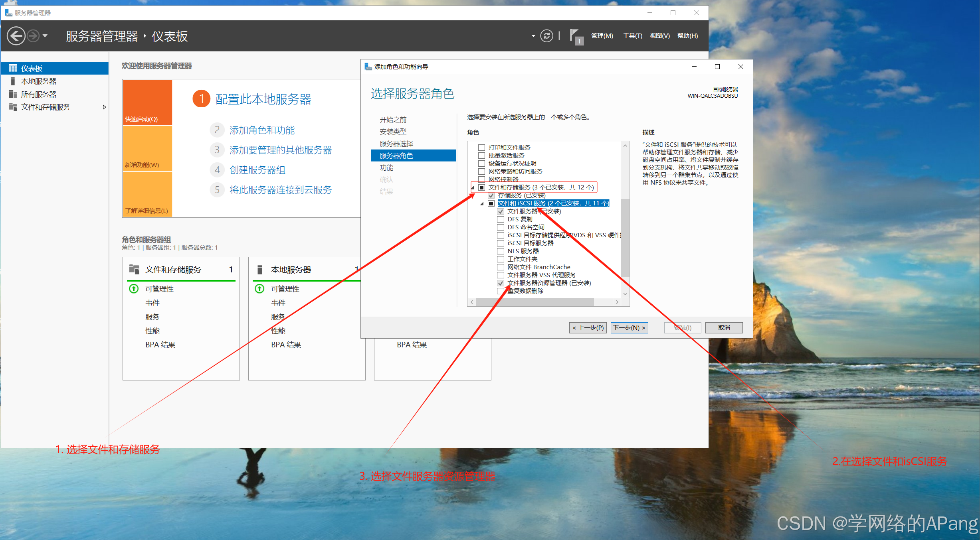The width and height of the screenshot is (980, 540).
Task: Select the Local Server sidebar icon
Action: (13, 81)
